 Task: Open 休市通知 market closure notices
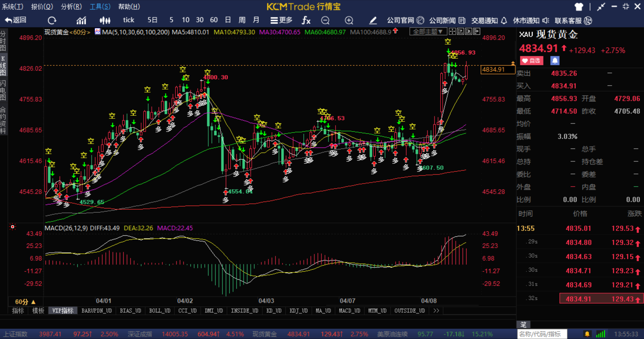point(531,21)
